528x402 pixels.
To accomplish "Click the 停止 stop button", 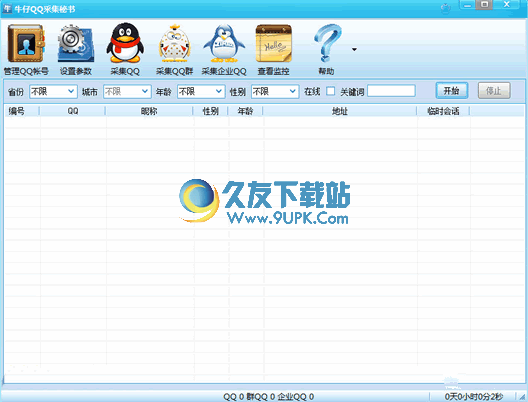I will click(494, 91).
